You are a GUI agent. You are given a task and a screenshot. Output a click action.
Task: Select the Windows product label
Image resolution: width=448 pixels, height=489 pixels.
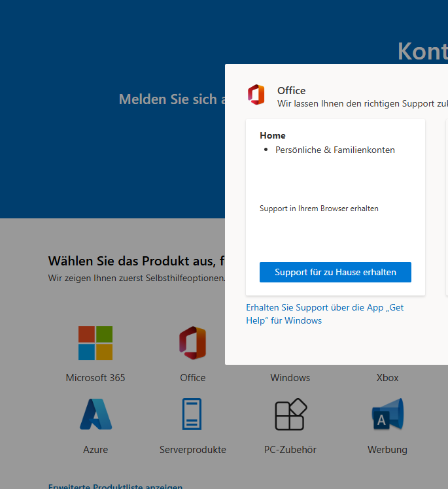[x=290, y=378]
